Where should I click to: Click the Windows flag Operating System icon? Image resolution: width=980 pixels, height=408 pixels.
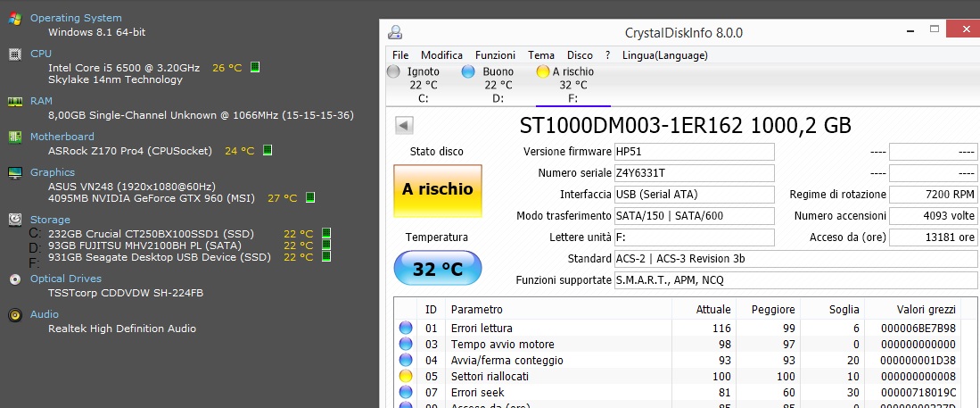(x=14, y=18)
